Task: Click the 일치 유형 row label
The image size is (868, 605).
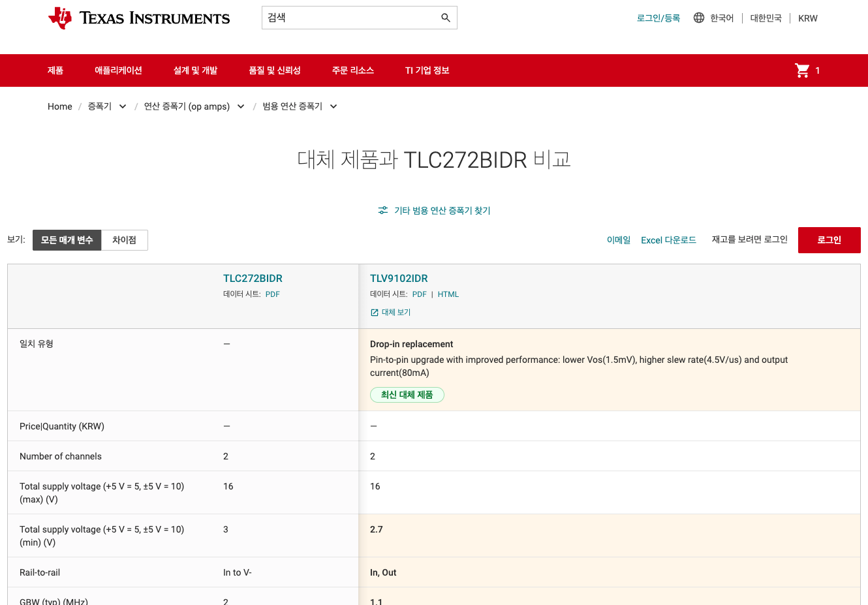Action: pyautogui.click(x=37, y=344)
